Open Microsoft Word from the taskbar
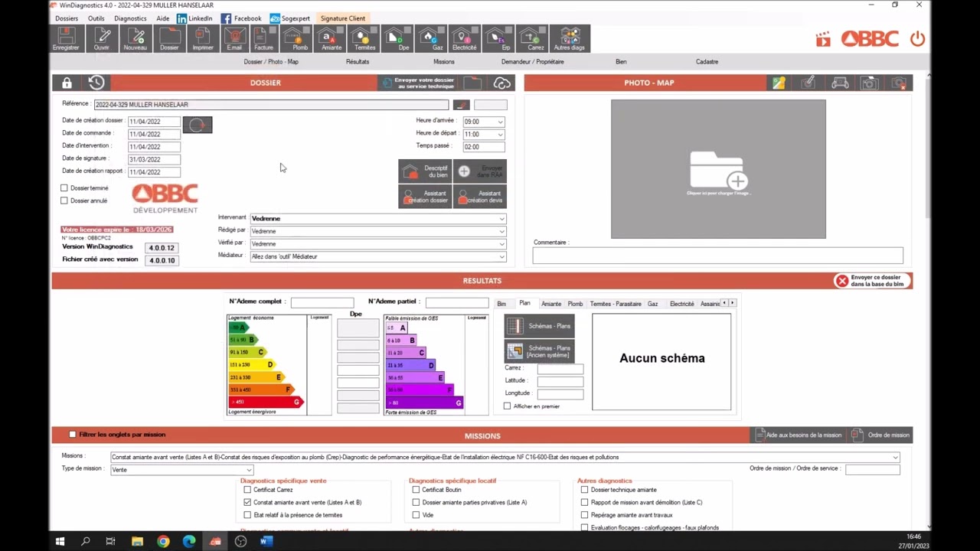980x551 pixels. click(x=266, y=541)
